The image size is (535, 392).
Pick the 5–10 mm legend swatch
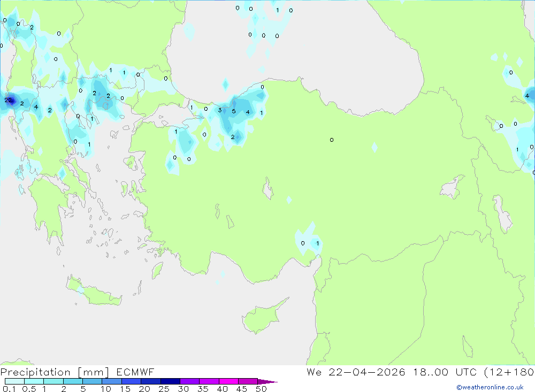tap(92, 381)
